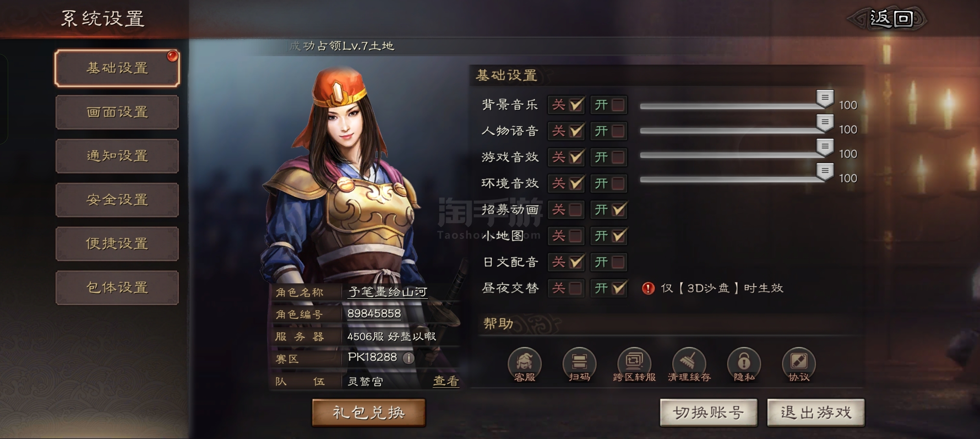Viewport: 980px width, 439px height.
Task: Click the 背景音乐 volume slider handle
Action: [x=825, y=98]
